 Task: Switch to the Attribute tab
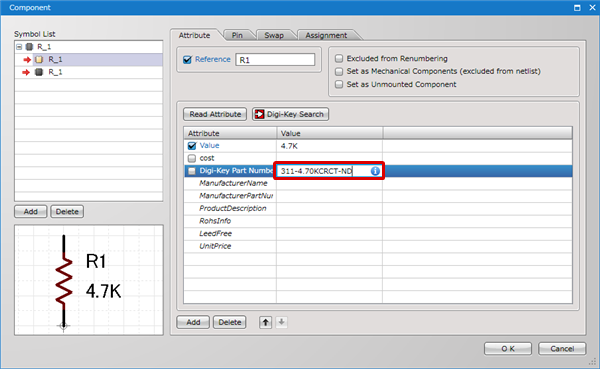pyautogui.click(x=194, y=35)
